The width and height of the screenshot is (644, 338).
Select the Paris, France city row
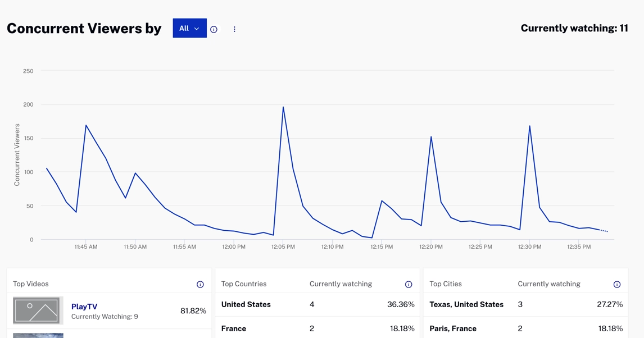[x=525, y=328]
